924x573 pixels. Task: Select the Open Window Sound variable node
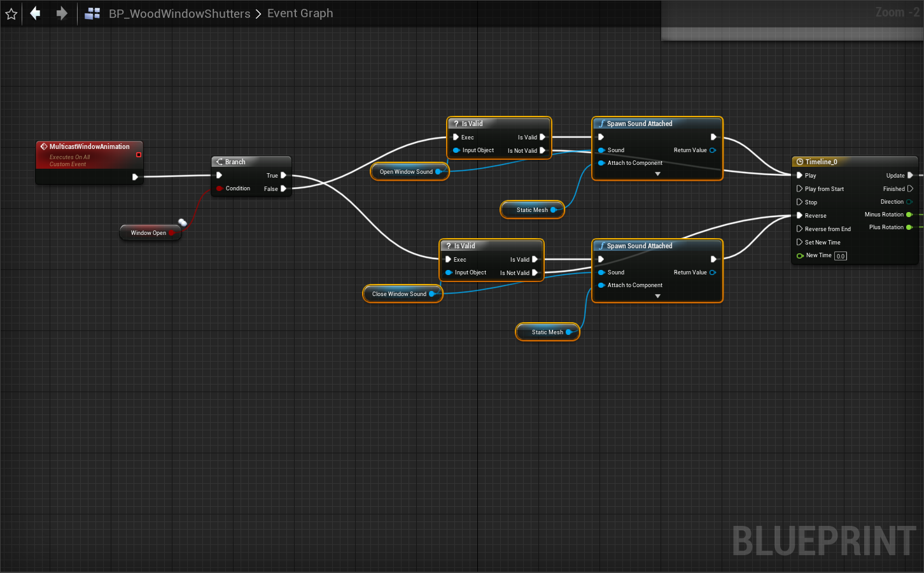pos(406,172)
